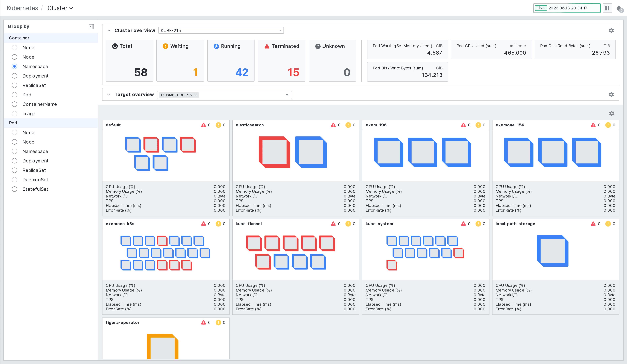Collapse the Group by side panel
The width and height of the screenshot is (627, 364).
(x=91, y=26)
